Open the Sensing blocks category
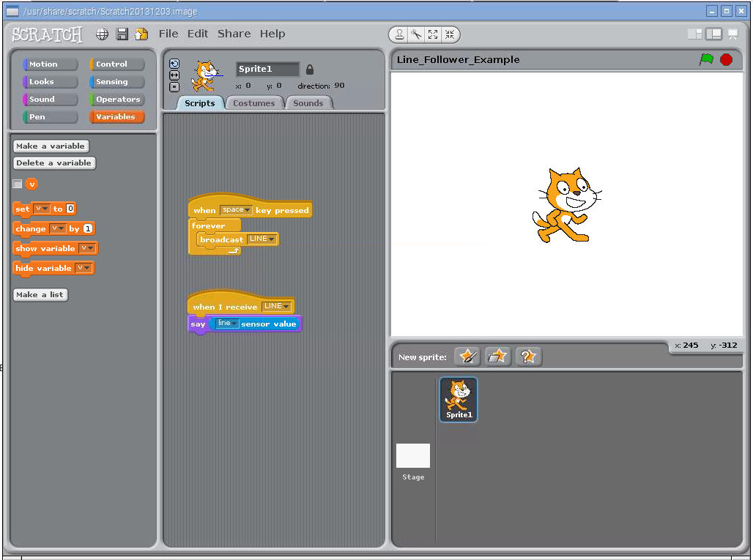753x560 pixels. 116,81
